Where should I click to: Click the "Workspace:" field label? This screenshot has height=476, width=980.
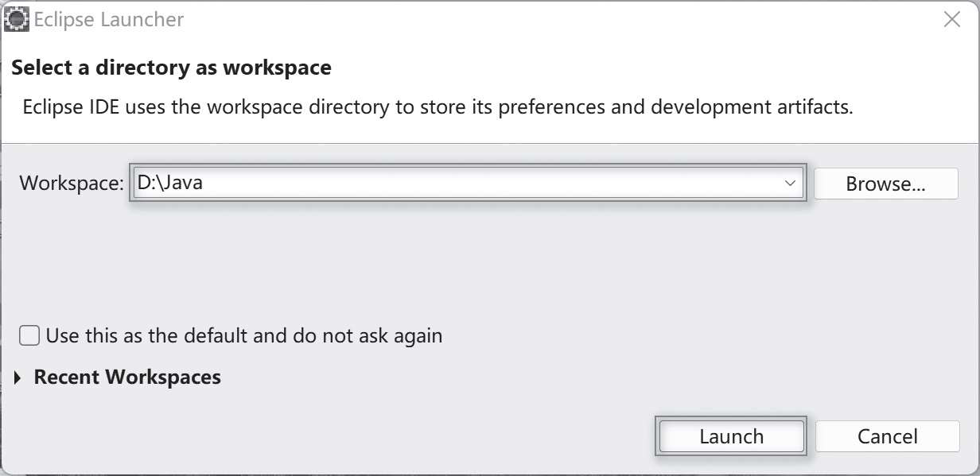(72, 184)
